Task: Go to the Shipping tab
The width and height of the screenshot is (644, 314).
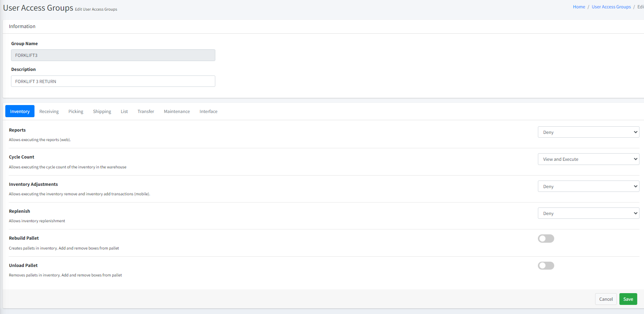Action: (102, 111)
